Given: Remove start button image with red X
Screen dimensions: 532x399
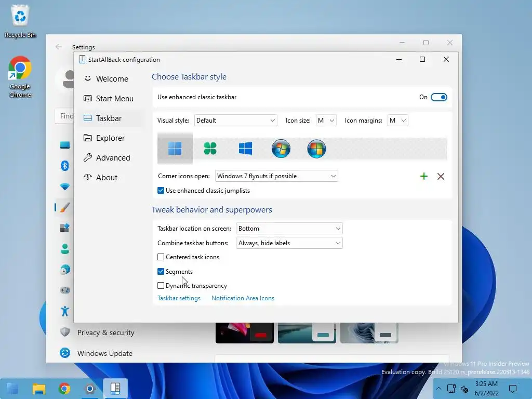Looking at the screenshot, I should coord(441,176).
